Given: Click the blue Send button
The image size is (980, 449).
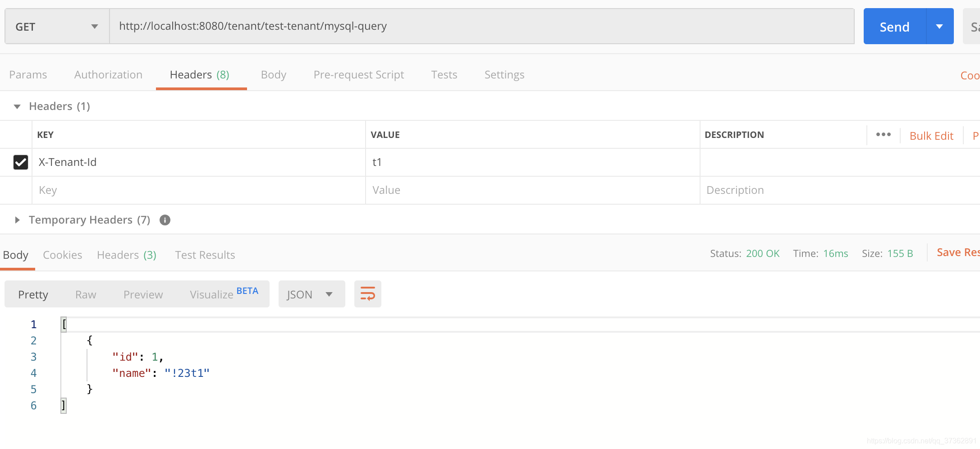Looking at the screenshot, I should click(895, 27).
